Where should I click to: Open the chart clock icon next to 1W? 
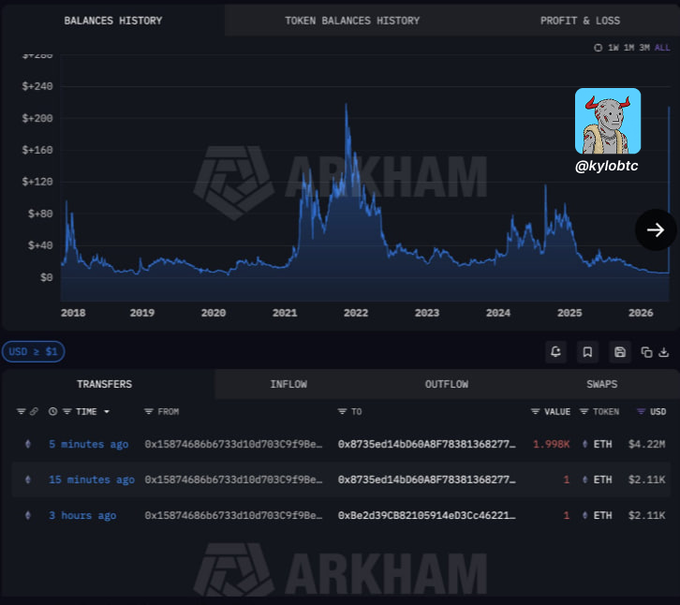pyautogui.click(x=598, y=48)
